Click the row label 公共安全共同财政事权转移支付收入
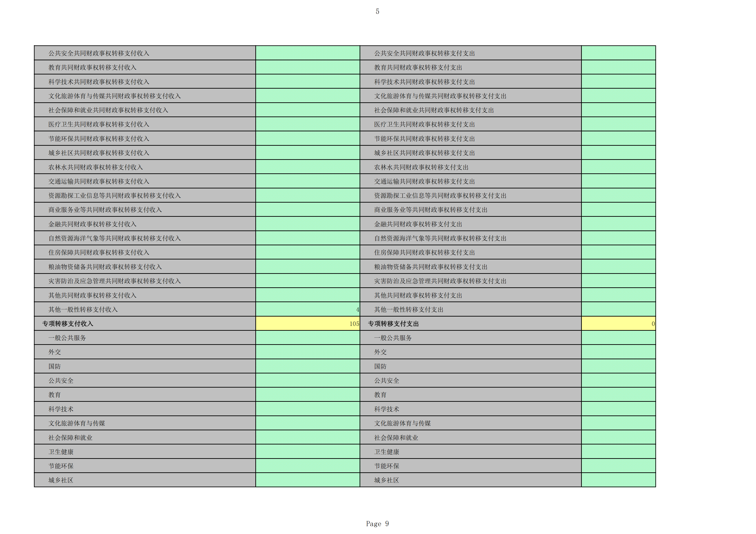The height and width of the screenshot is (534, 756). pyautogui.click(x=99, y=53)
